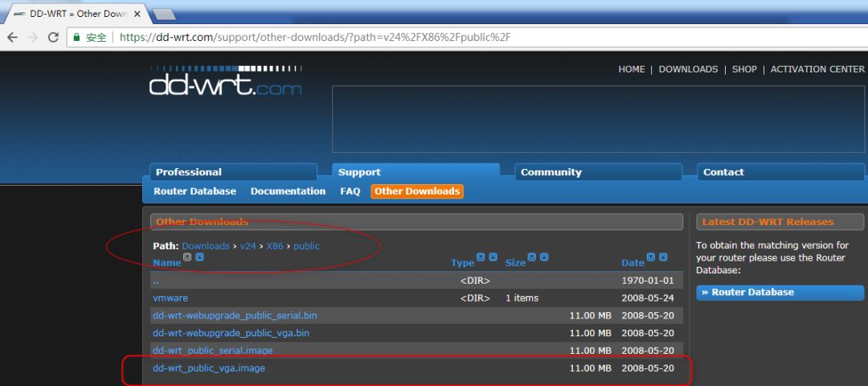Open FAQ submenu item
Screen dimensions: 868x386
[350, 191]
